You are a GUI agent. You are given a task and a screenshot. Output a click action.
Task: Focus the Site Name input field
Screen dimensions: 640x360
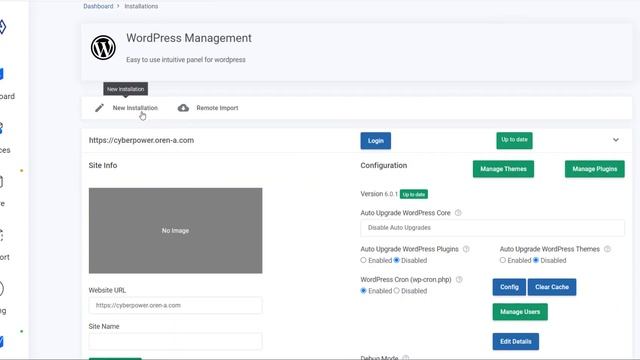(x=176, y=341)
